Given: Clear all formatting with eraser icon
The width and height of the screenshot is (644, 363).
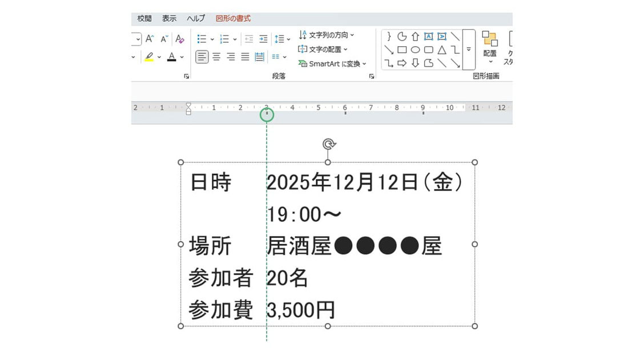Looking at the screenshot, I should [179, 39].
